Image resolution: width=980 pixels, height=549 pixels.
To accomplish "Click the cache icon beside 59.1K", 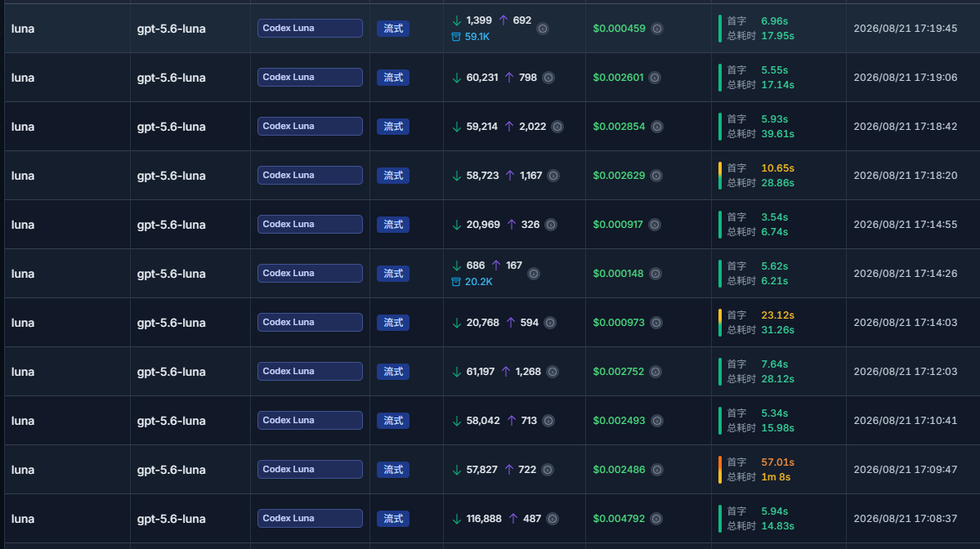I will tap(456, 37).
